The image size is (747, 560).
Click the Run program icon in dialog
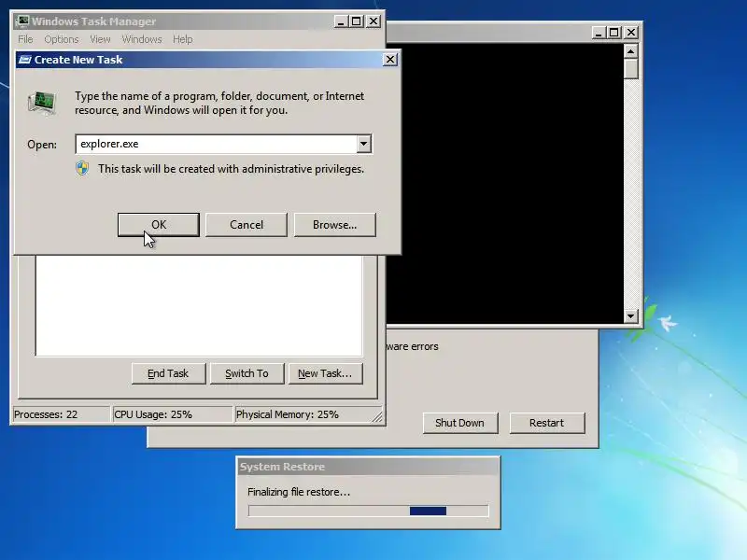pos(42,103)
